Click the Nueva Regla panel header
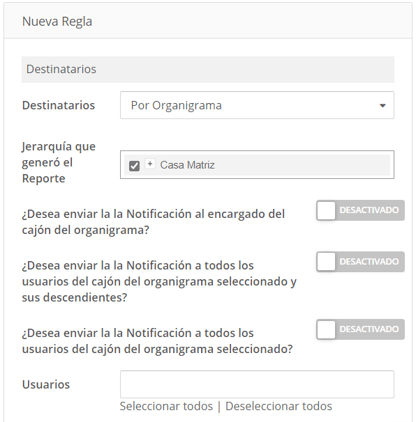Image resolution: width=416 pixels, height=422 pixels. [208, 21]
